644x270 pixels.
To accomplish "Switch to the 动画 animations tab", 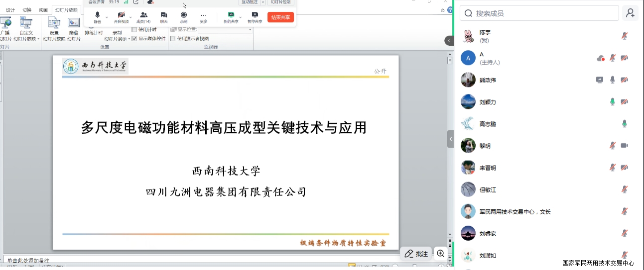I will pos(43,10).
